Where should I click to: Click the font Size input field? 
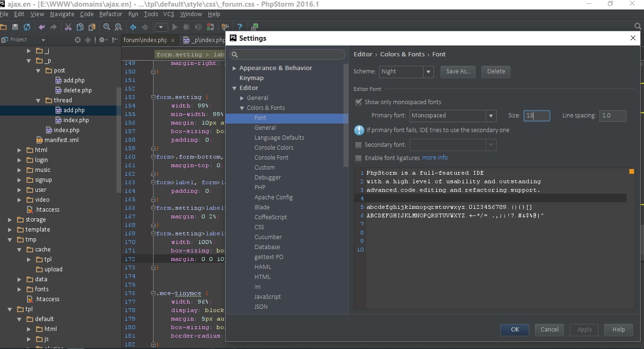pos(536,116)
